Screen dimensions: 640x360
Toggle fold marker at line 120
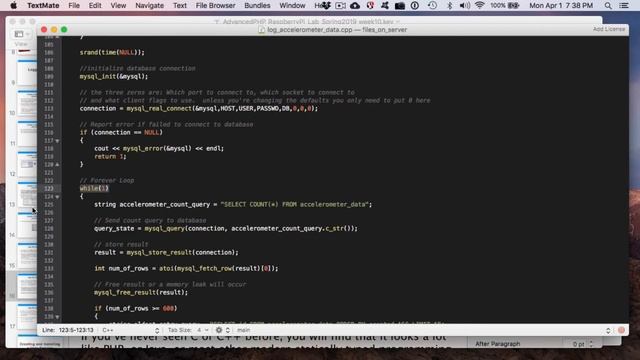(58, 164)
